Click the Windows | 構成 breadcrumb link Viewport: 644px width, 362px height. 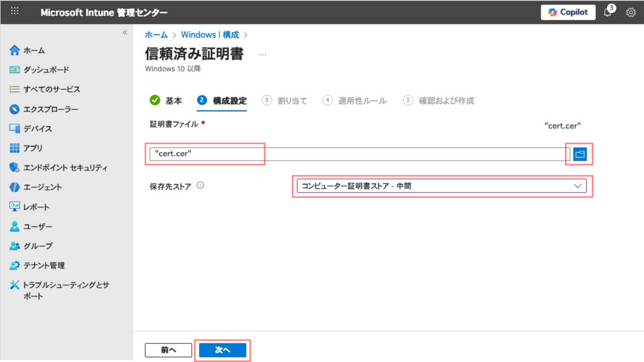coord(210,35)
